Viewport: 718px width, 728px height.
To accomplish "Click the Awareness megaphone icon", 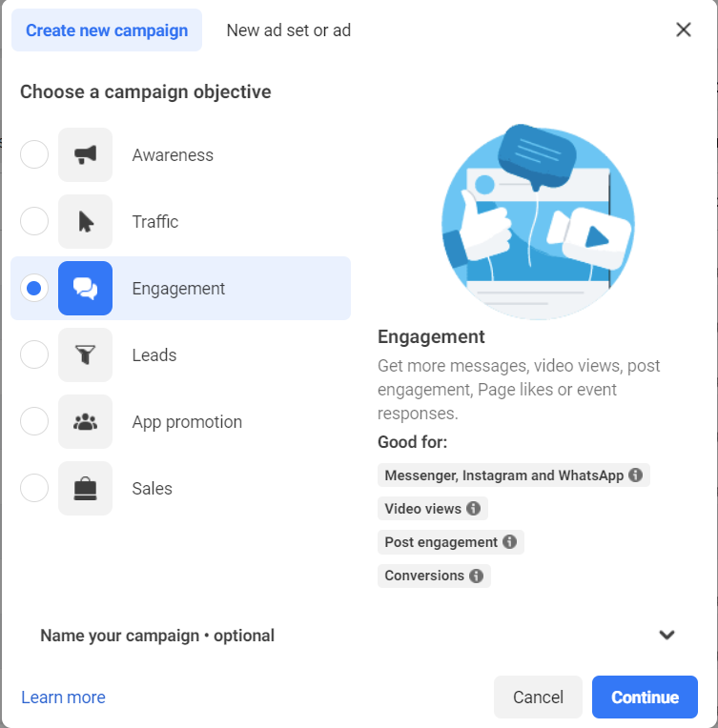I will (x=85, y=155).
